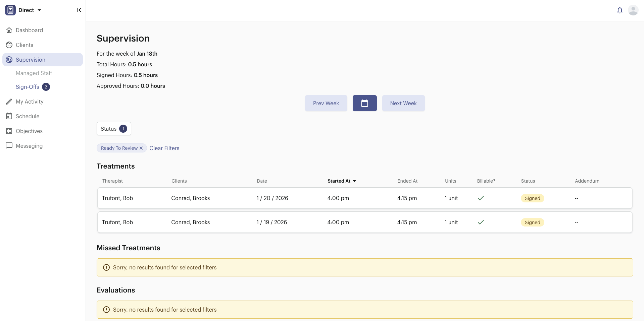Screen dimensions: 644x321
Task: Click the Dashboard home icon
Action: [9, 30]
